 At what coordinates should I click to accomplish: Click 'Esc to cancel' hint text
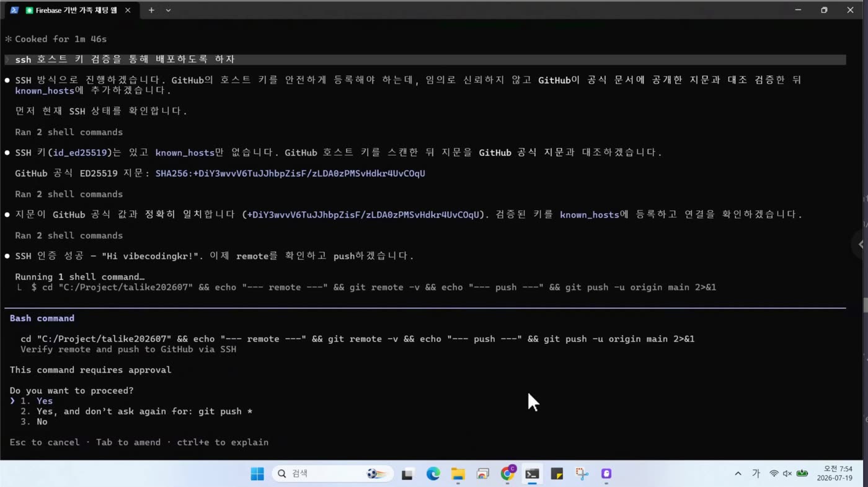[x=45, y=442]
